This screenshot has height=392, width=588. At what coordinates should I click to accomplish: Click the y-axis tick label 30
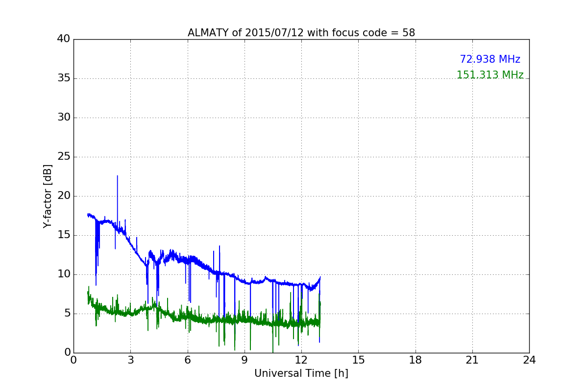tap(64, 118)
